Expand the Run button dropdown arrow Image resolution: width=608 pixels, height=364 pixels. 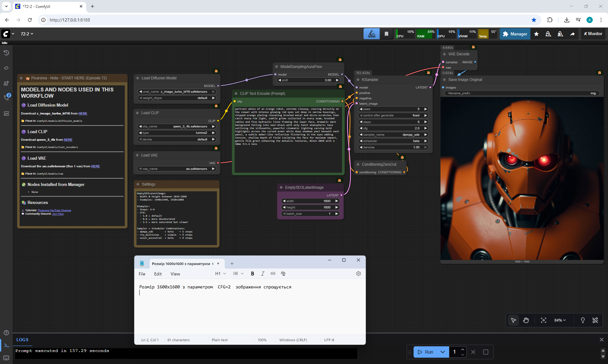(x=442, y=352)
